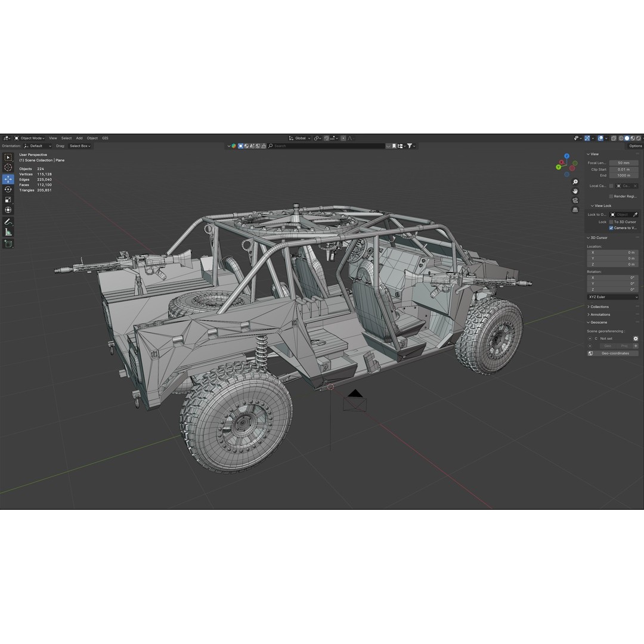Open the Object Mode dropdown
The height and width of the screenshot is (644, 644).
coord(31,138)
